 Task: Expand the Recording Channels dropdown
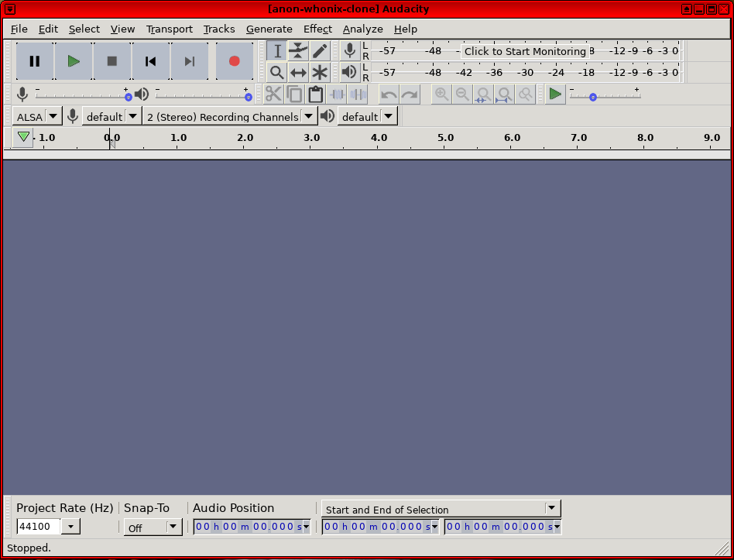point(231,117)
